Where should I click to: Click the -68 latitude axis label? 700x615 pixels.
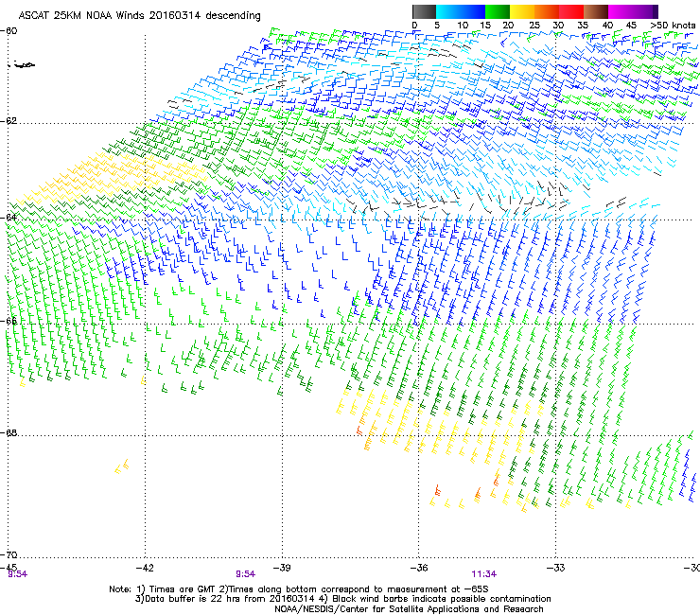[9, 432]
